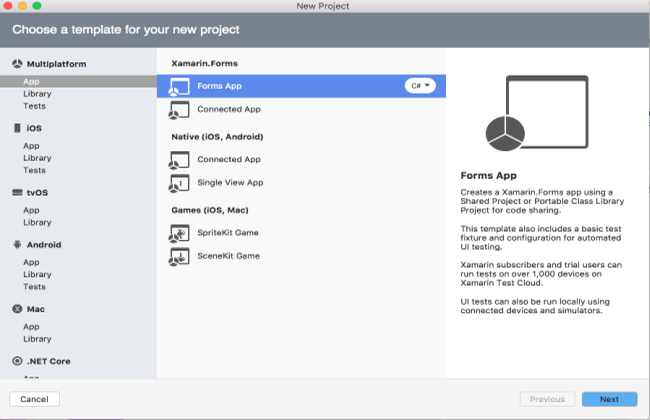Click the Forms App template icon

point(179,86)
